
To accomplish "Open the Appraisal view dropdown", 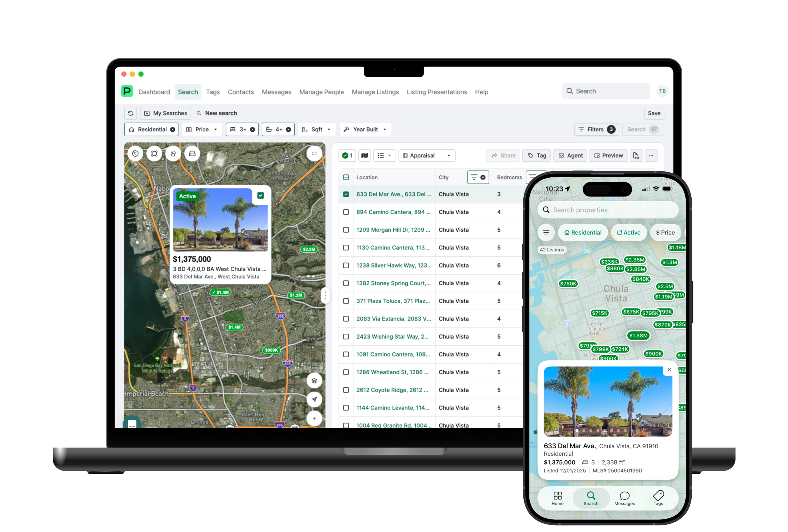I will tap(427, 156).
